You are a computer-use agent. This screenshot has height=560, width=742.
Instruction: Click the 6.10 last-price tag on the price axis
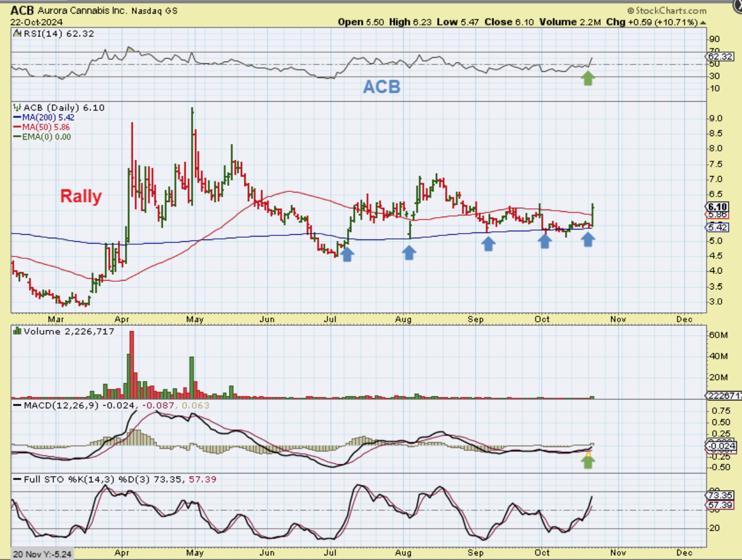[717, 207]
